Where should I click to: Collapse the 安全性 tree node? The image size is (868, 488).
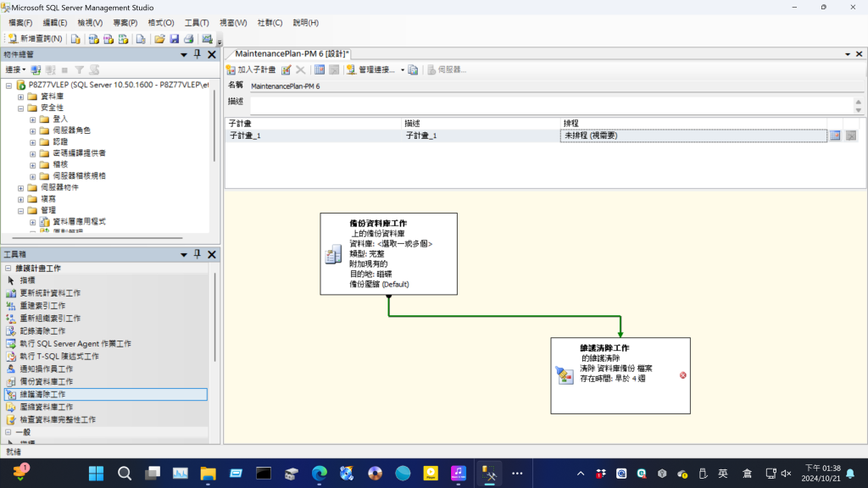tap(21, 108)
